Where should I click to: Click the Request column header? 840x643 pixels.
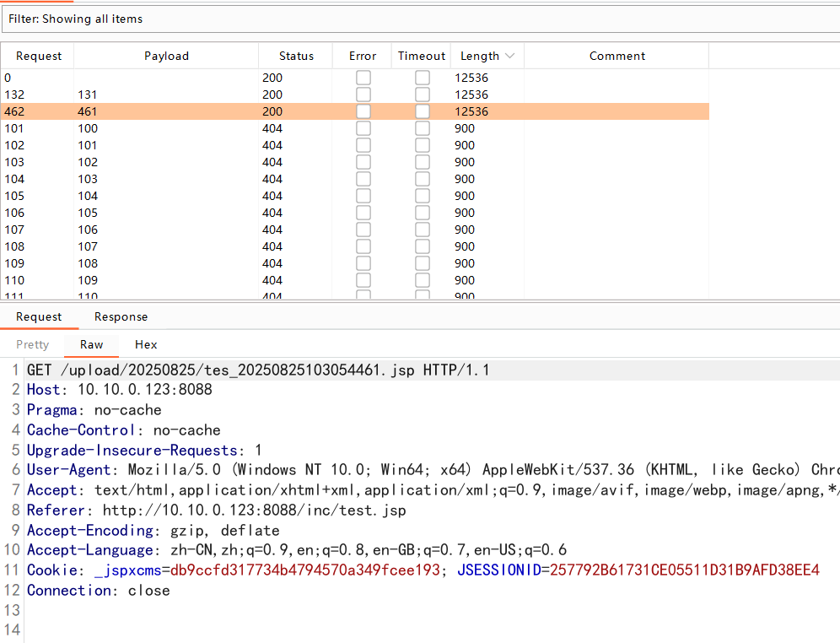click(39, 56)
